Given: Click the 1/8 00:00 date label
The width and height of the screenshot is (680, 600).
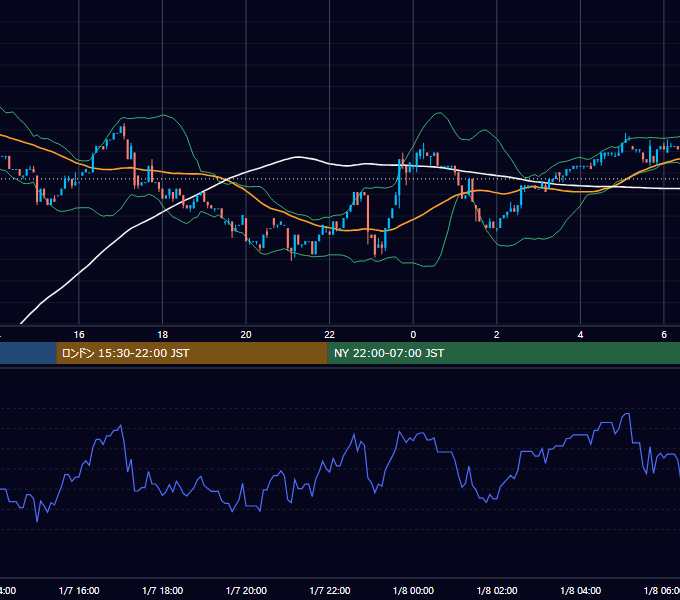Looking at the screenshot, I should [x=413, y=591].
